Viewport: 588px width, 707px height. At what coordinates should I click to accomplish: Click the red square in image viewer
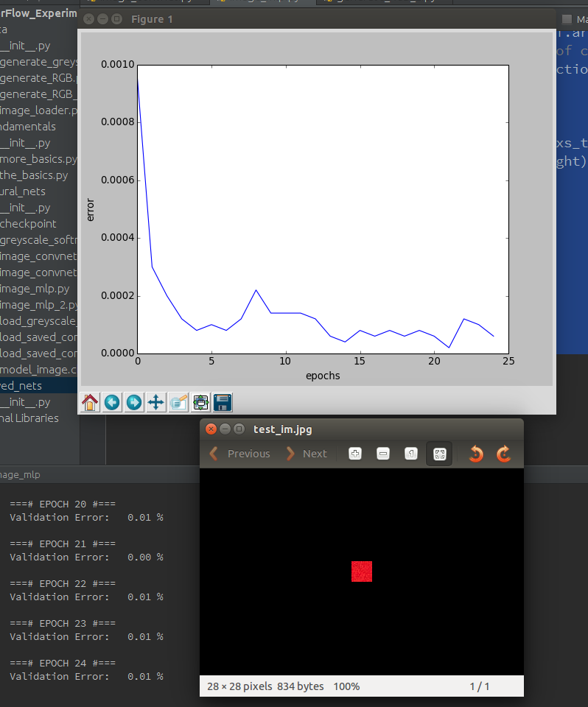362,571
